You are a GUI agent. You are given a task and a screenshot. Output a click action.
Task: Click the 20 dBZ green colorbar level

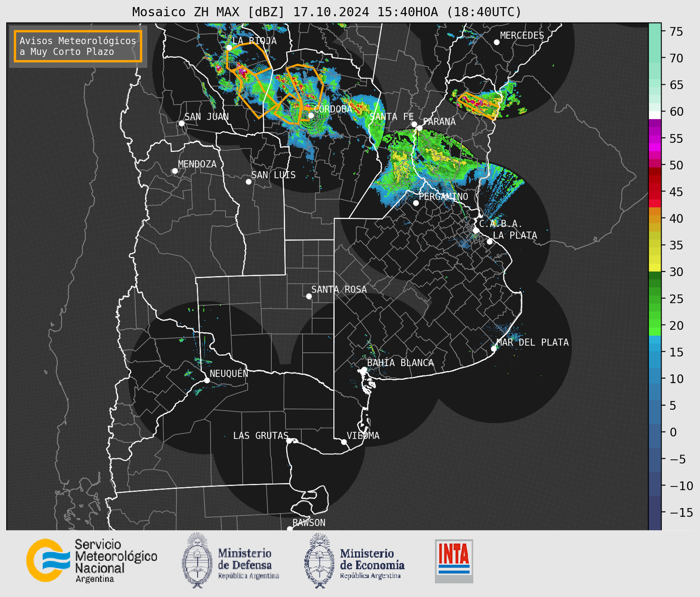(655, 326)
